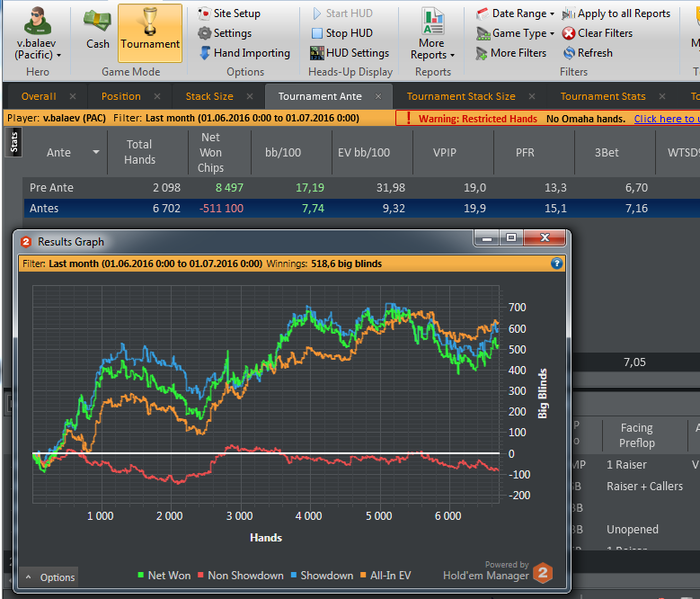Open HUD Settings
Viewport: 700px width, 599px height.
click(350, 53)
